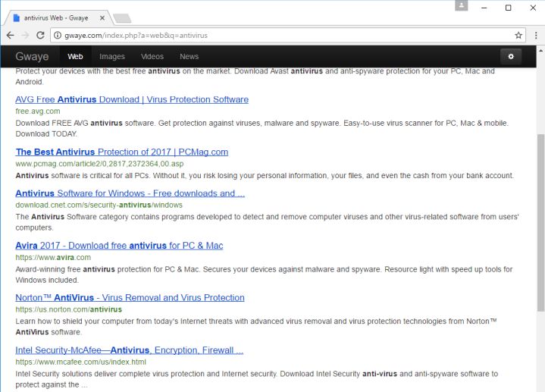This screenshot has height=392, width=545.
Task: Switch to the Images search tab
Action: point(112,56)
